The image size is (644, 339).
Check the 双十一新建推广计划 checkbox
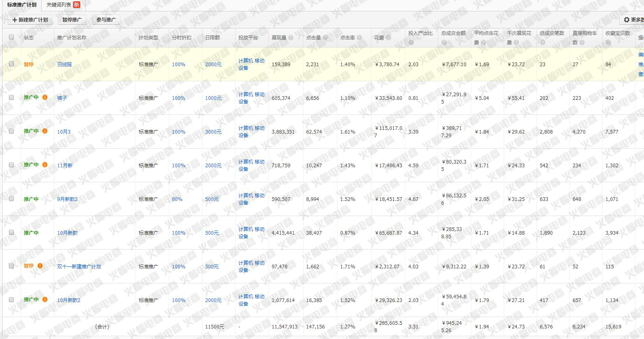[x=11, y=266]
